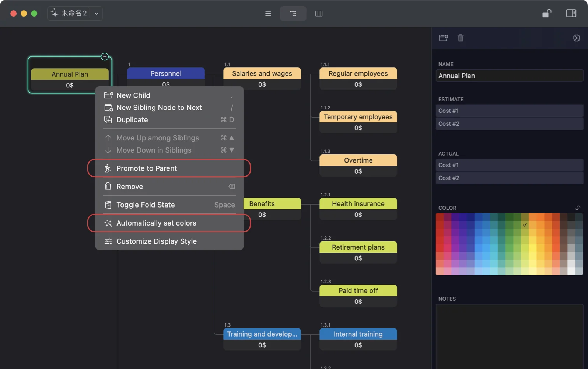Select the Health insurance node
588x369 pixels.
(358, 204)
